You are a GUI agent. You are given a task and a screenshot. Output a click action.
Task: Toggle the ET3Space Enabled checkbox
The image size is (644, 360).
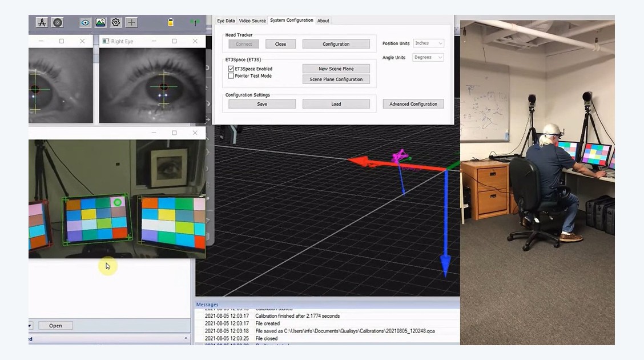pyautogui.click(x=231, y=69)
